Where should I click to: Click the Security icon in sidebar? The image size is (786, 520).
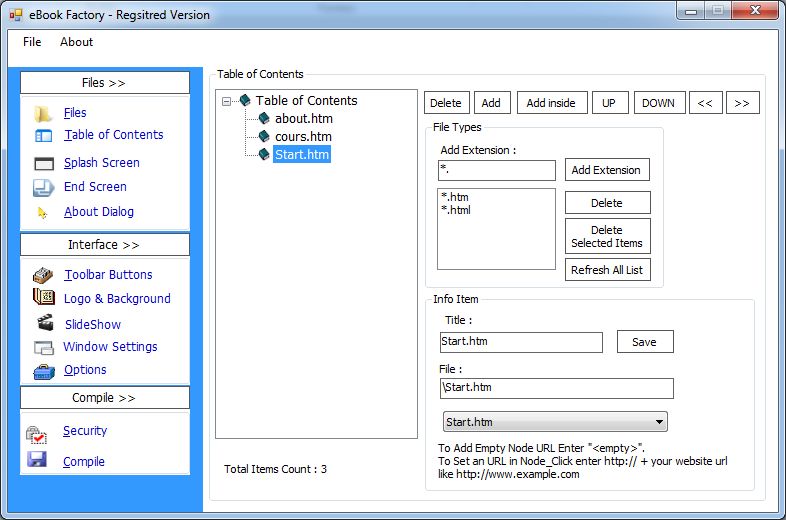click(37, 433)
